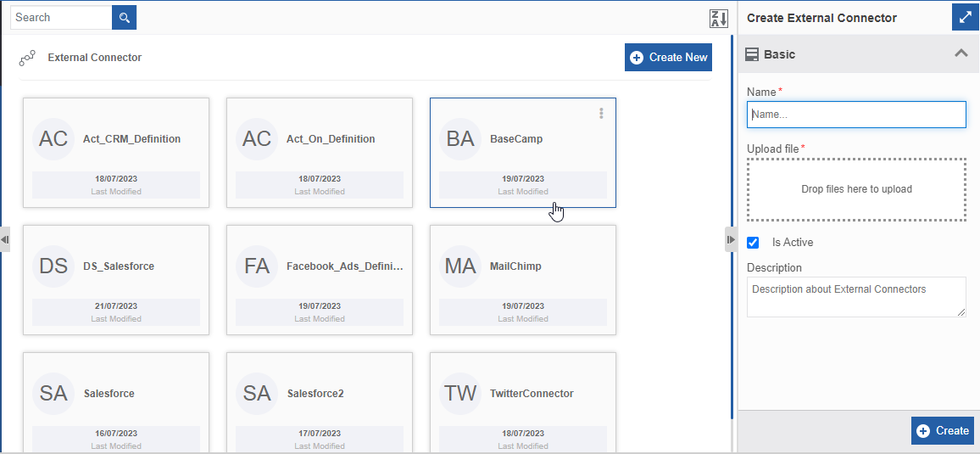
Task: Click the Is Active label
Action: [x=793, y=243]
